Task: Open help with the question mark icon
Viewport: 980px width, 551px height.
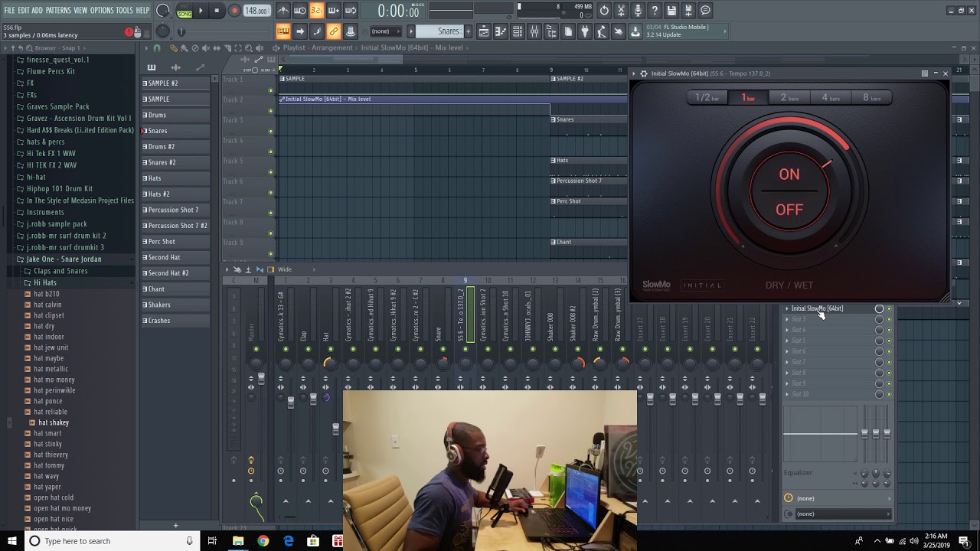Action: (x=655, y=11)
